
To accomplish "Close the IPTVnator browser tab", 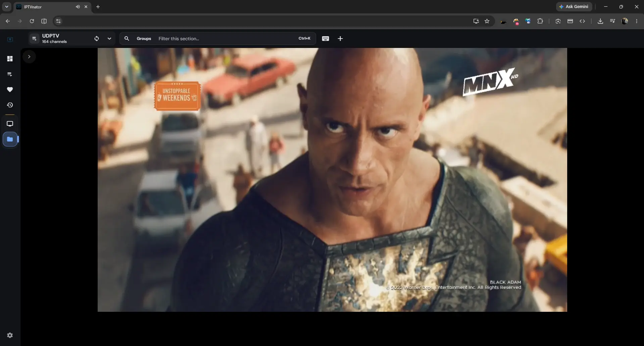I will [86, 7].
